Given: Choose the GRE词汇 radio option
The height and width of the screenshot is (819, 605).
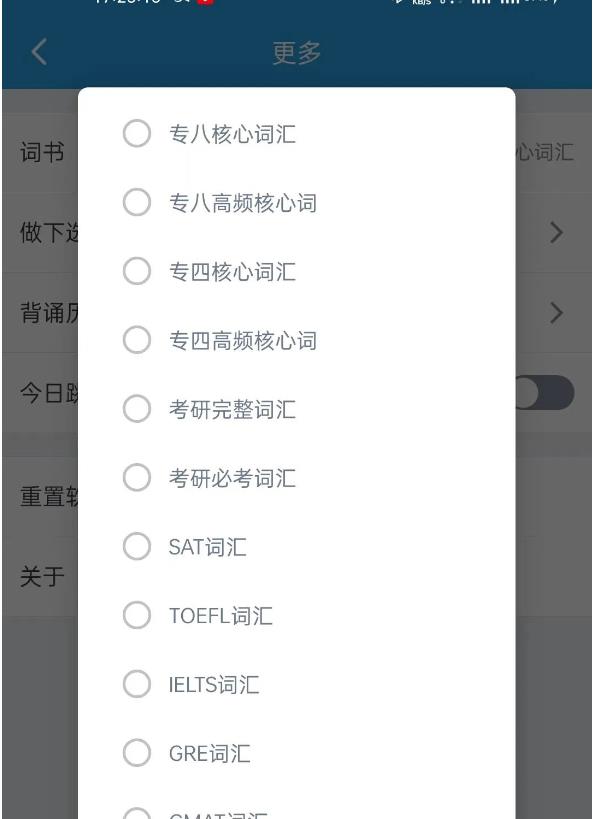Looking at the screenshot, I should click(x=137, y=753).
